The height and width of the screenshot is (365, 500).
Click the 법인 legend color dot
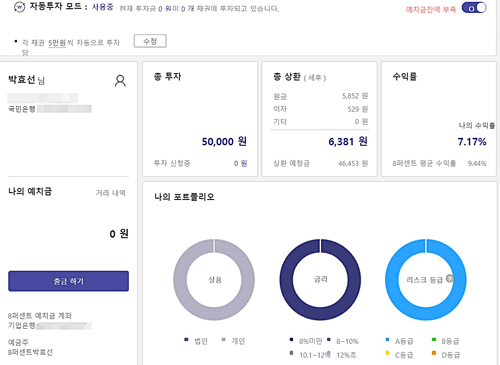pos(186,340)
